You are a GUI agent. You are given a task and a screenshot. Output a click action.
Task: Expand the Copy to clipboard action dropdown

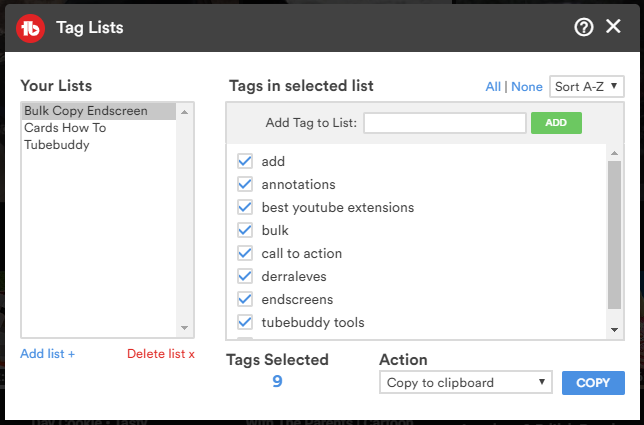465,382
